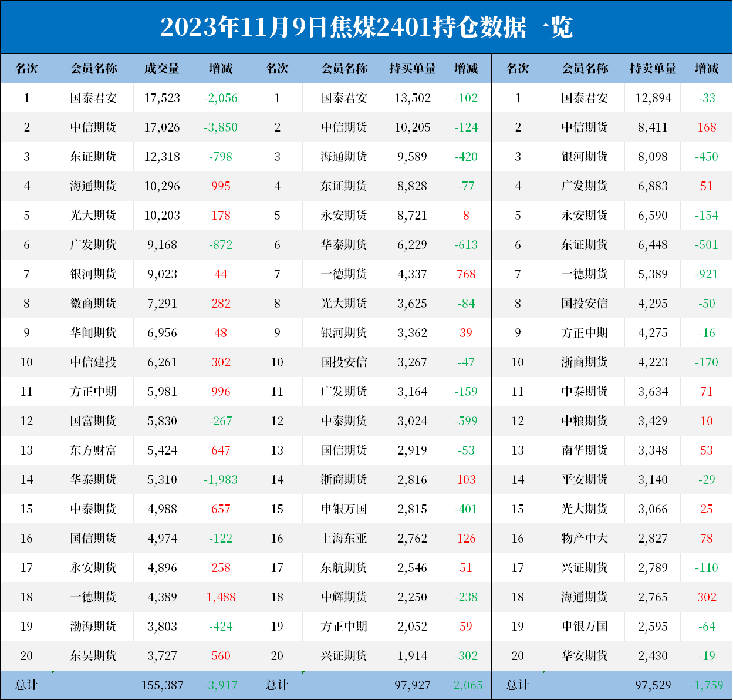This screenshot has height=700, width=733.
Task: Select the member name 渤海期货
Action: click(93, 627)
